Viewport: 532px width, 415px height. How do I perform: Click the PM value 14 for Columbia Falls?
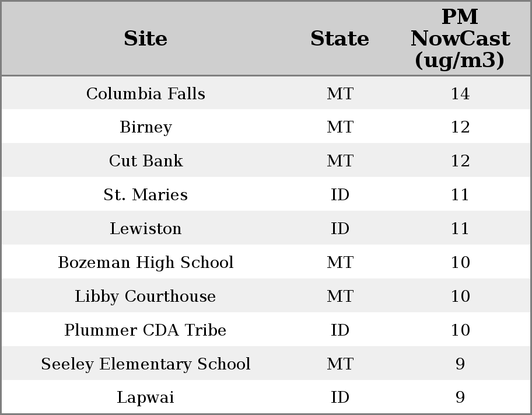click(x=460, y=93)
